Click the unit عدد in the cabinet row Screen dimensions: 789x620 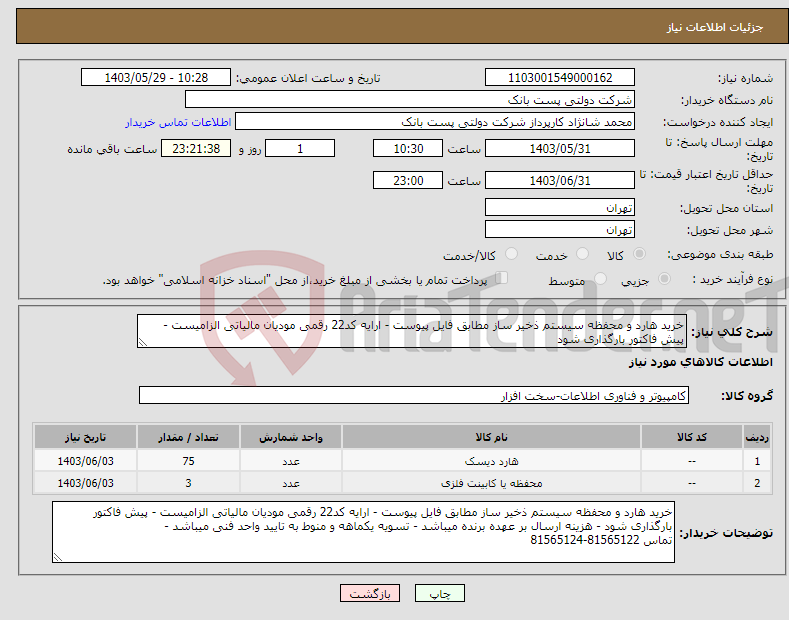[291, 483]
